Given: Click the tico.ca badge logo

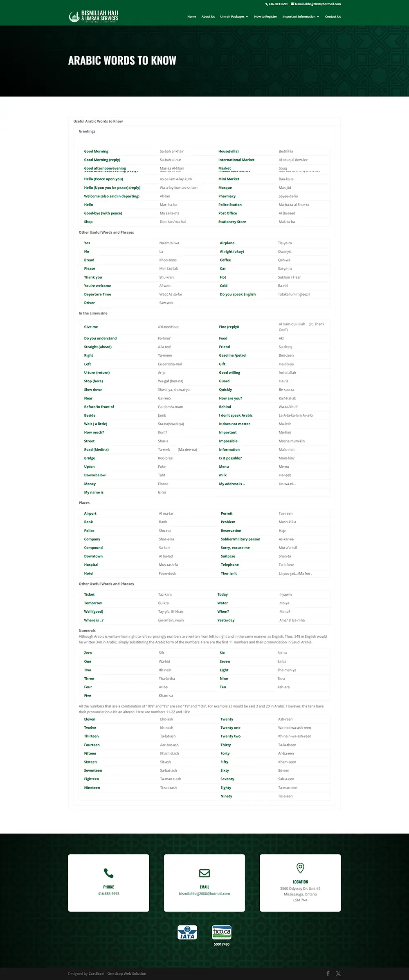Looking at the screenshot, I should (222, 932).
